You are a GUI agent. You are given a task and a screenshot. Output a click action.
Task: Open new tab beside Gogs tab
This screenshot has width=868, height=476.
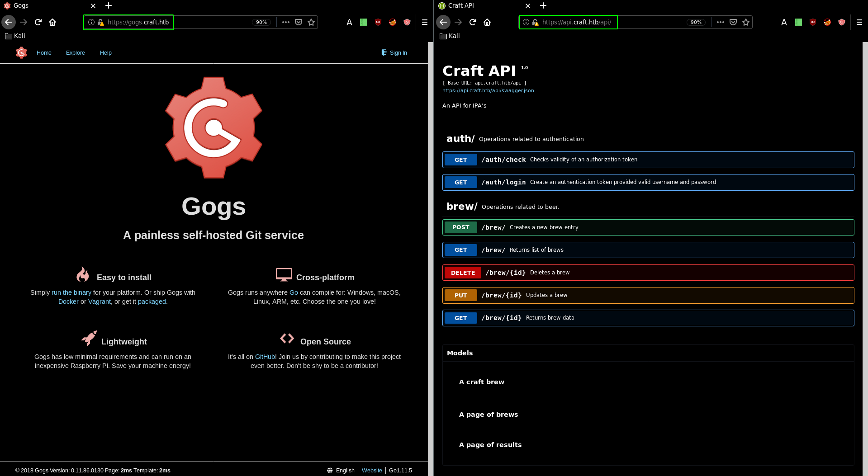[109, 5]
